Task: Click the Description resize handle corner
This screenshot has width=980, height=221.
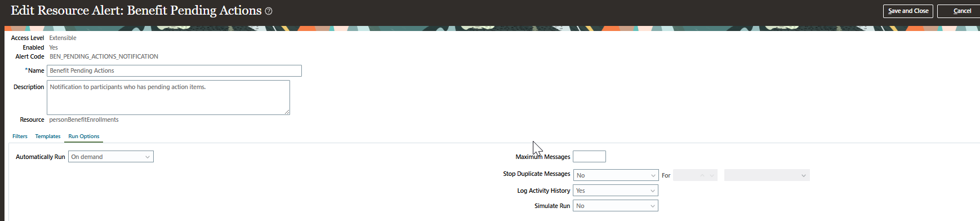Action: (x=287, y=112)
